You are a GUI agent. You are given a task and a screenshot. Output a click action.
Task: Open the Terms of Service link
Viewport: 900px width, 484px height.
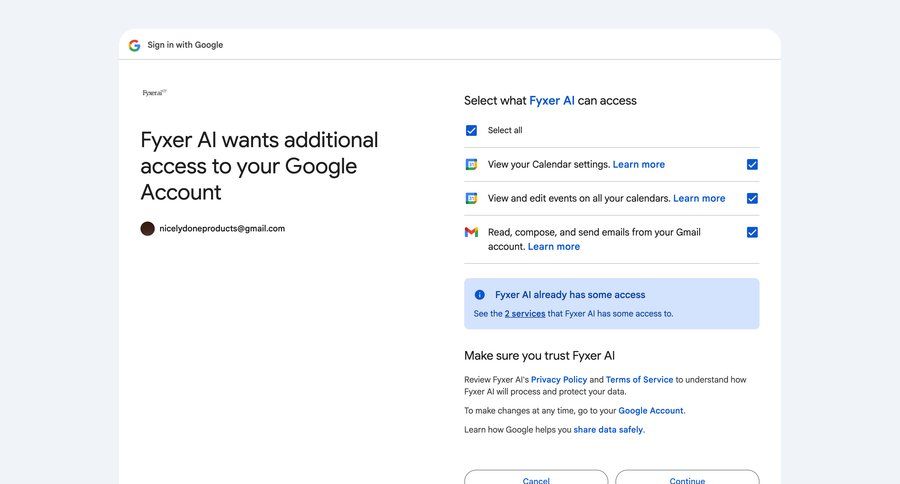tap(639, 380)
